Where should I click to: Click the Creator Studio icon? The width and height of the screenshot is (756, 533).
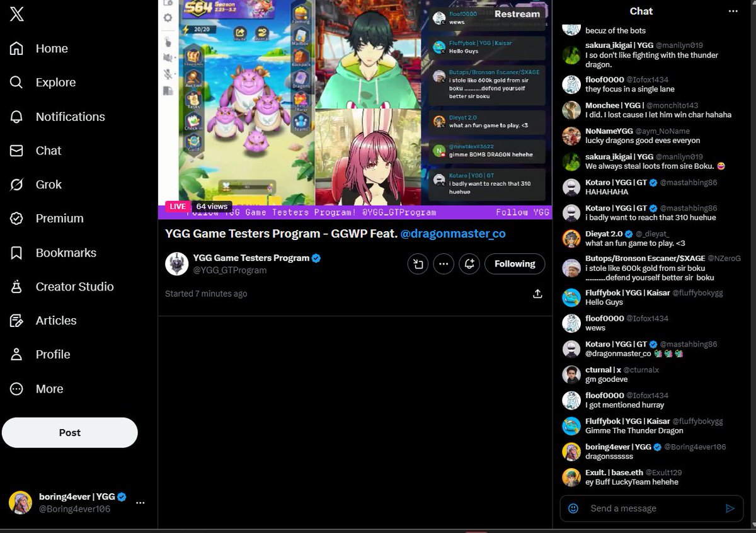click(17, 287)
